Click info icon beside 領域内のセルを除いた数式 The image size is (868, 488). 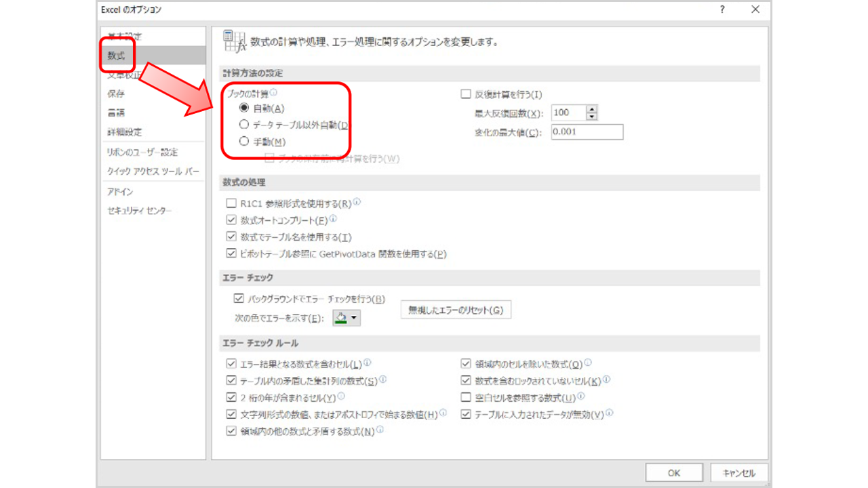click(588, 363)
